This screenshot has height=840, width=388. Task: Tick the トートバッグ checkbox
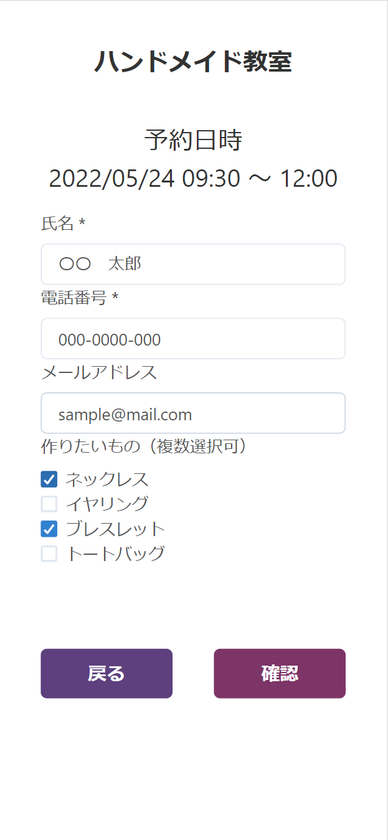(49, 554)
